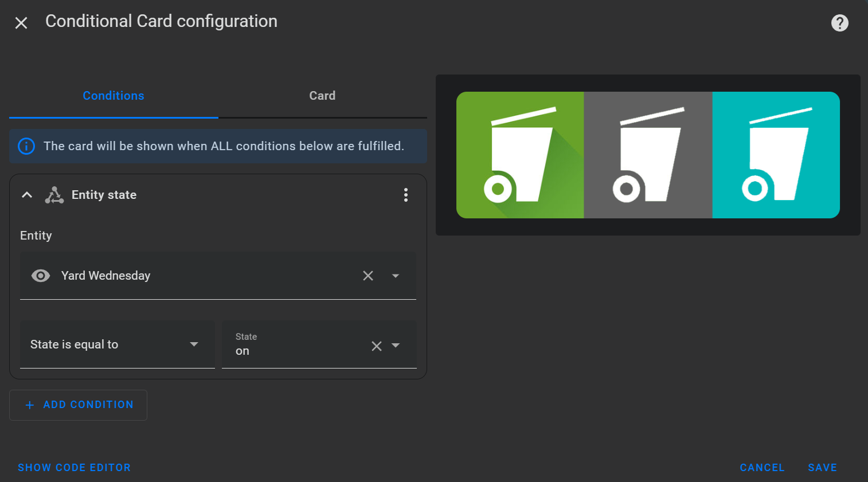Click the teal trash bin preview tile
Image resolution: width=868 pixels, height=482 pixels.
[776, 155]
